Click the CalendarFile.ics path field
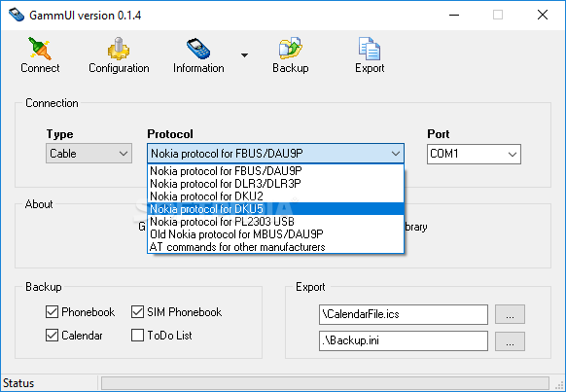Viewport: 566px width, 392px height. 404,314
